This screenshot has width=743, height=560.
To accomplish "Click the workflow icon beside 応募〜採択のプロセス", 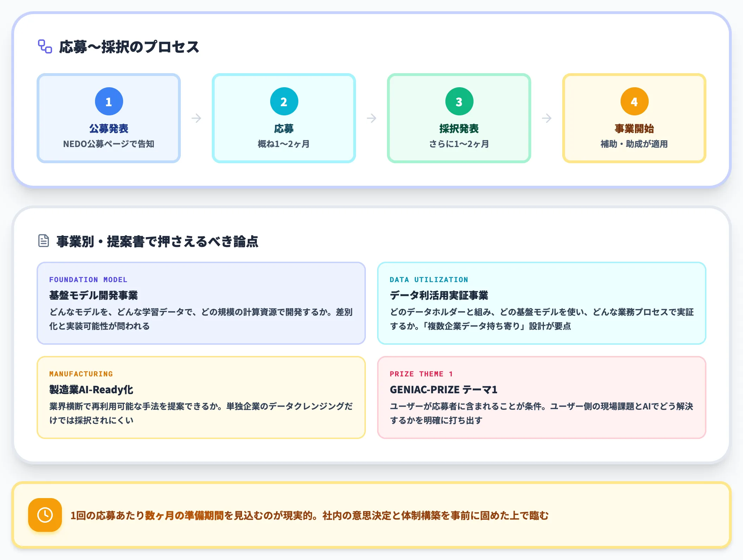I will (x=45, y=46).
